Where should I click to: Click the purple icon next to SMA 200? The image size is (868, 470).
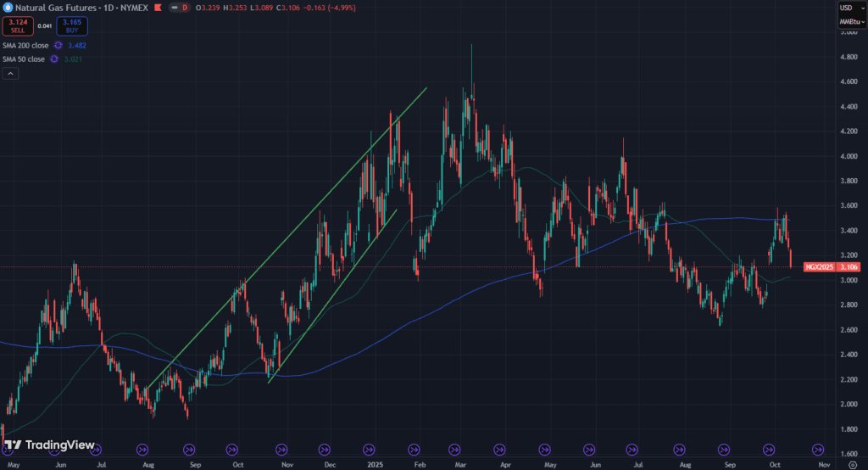(x=58, y=45)
